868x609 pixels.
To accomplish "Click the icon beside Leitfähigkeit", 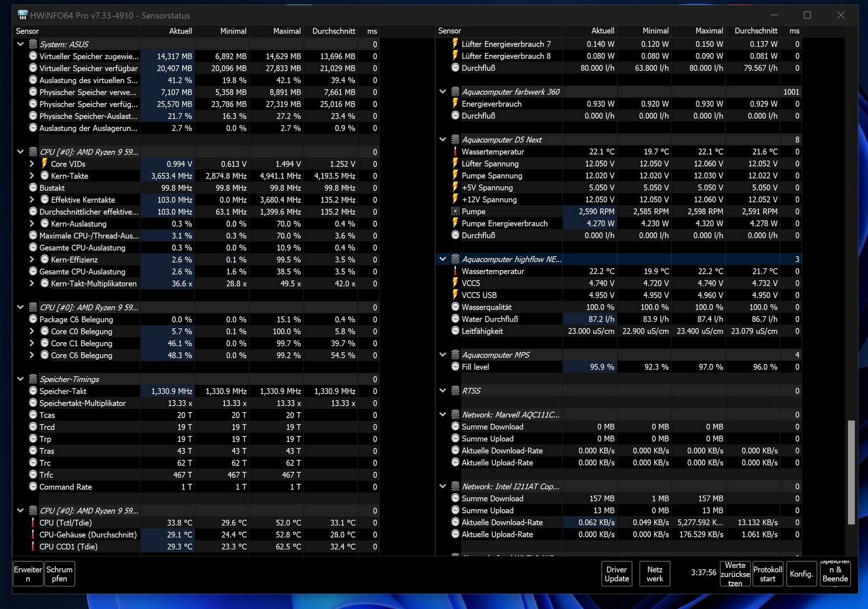I will coord(455,331).
